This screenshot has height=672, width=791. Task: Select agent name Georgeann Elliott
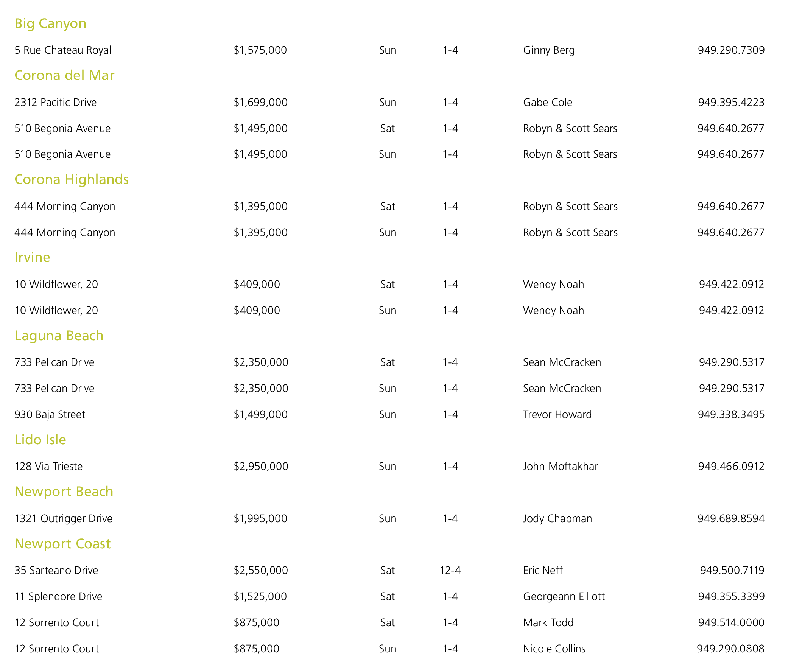pyautogui.click(x=564, y=597)
